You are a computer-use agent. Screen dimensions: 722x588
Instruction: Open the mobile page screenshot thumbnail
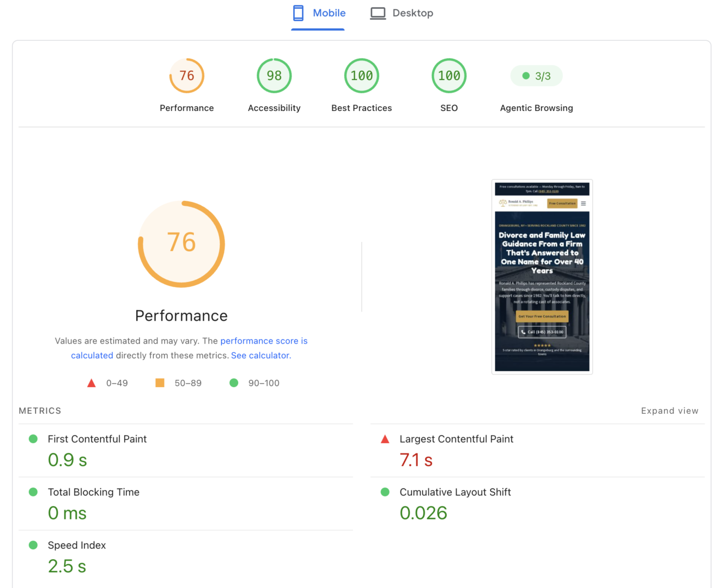(542, 277)
